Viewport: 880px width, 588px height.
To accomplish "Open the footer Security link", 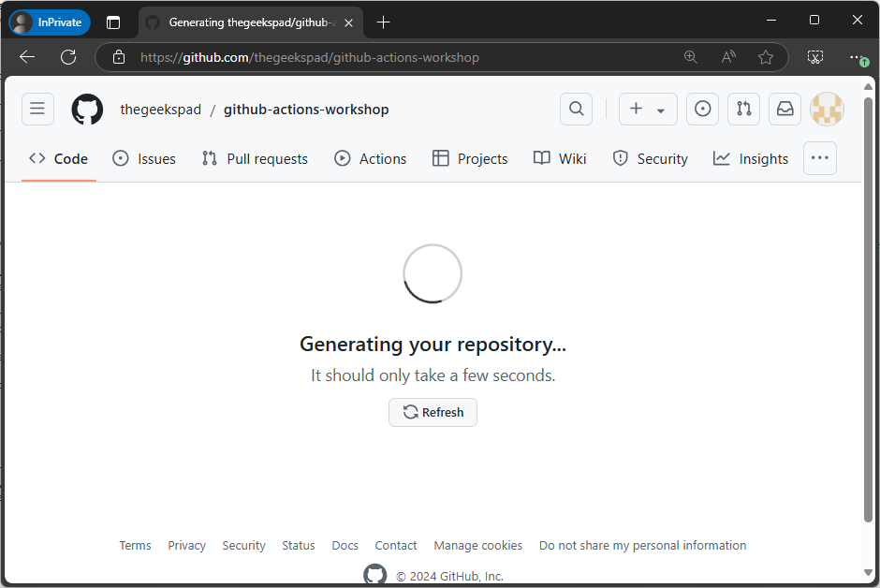I will click(x=243, y=545).
